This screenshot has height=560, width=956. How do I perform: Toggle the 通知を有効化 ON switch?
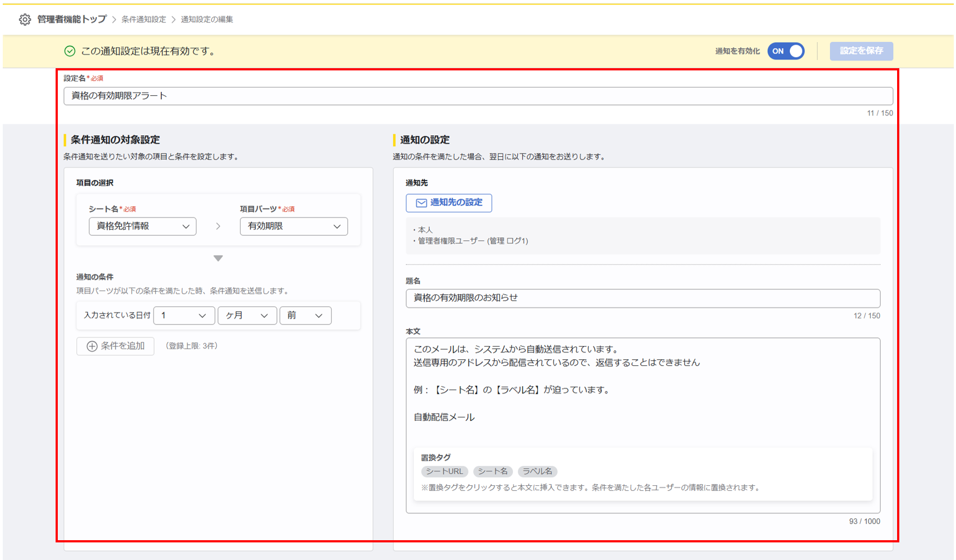pos(785,51)
